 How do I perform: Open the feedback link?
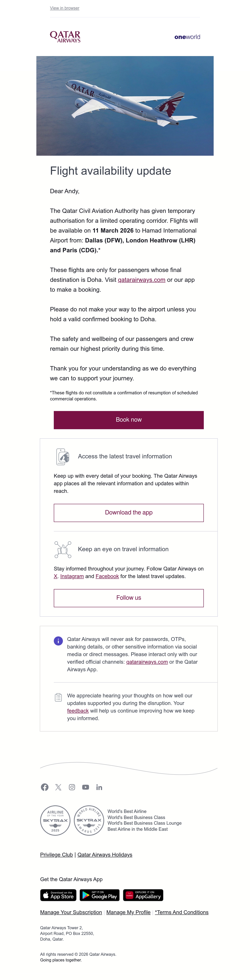tap(78, 710)
